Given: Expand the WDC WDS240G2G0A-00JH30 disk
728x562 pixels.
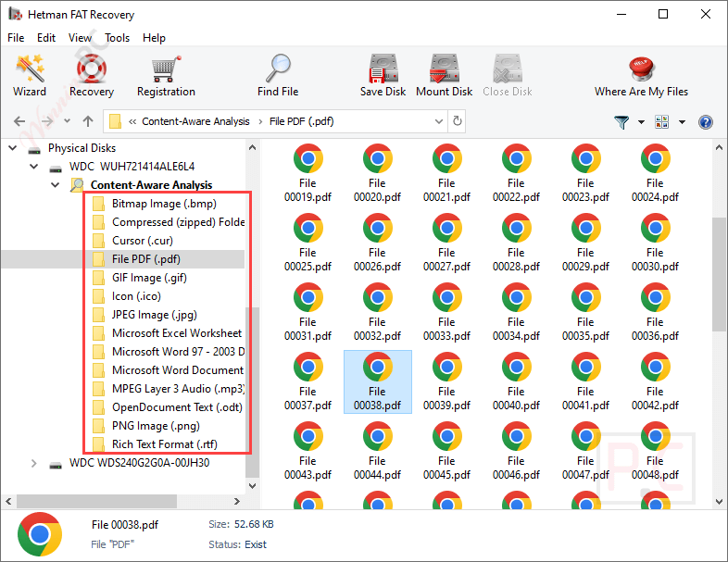Looking at the screenshot, I should pos(34,463).
